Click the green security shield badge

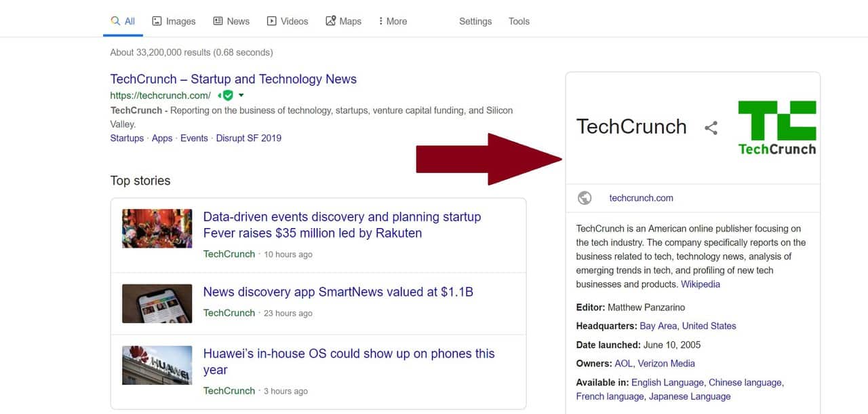coord(228,95)
